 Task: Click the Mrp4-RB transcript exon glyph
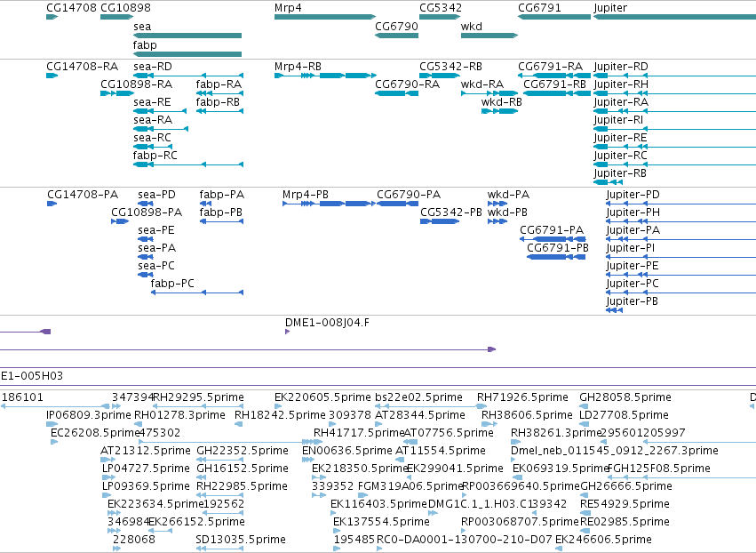(x=325, y=76)
